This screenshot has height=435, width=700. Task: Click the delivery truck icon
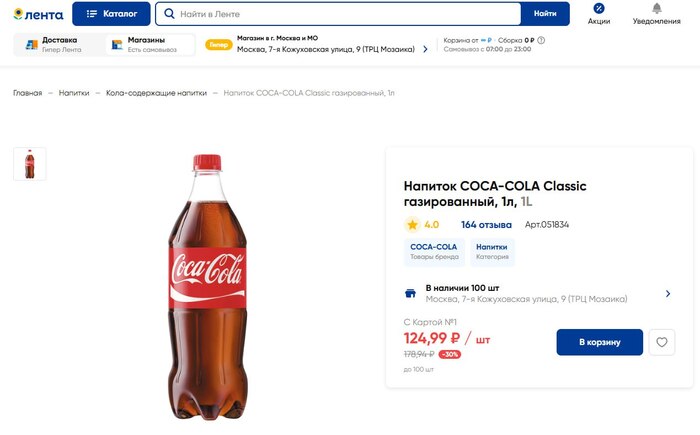tap(31, 45)
